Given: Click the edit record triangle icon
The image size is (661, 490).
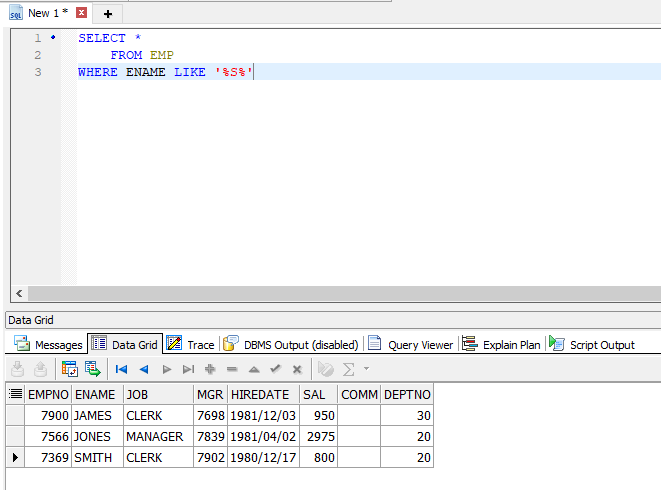Looking at the screenshot, I should coord(254,370).
